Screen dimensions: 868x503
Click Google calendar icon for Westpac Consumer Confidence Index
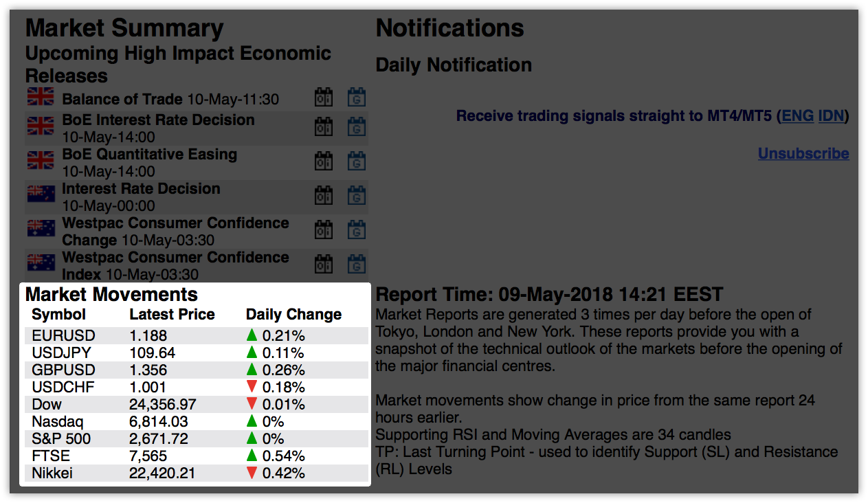tap(356, 265)
